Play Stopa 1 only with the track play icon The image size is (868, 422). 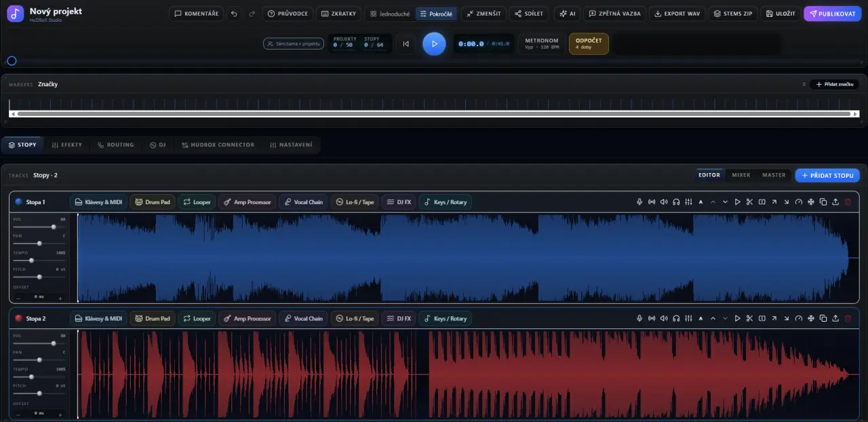[737, 202]
